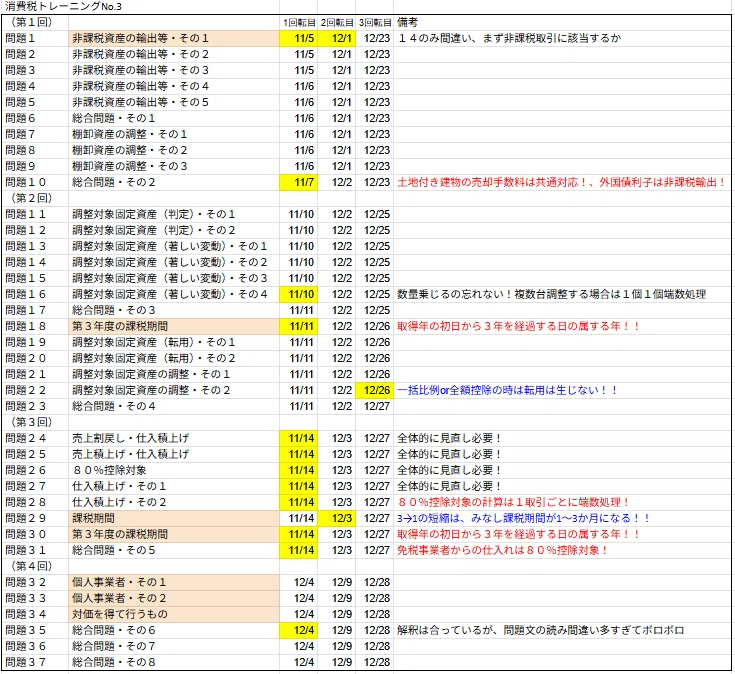The height and width of the screenshot is (674, 735).
Task: Select the note 数量乗じるの忘れない
Action: pyautogui.click(x=552, y=294)
